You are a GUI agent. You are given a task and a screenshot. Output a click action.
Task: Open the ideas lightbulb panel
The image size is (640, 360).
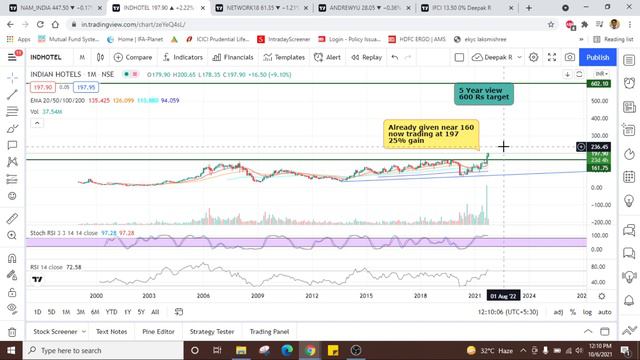[x=629, y=200]
